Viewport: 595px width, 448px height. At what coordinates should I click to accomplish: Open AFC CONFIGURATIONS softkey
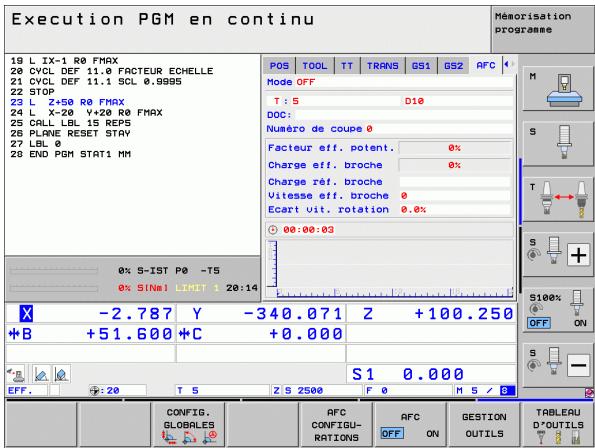pos(336,425)
